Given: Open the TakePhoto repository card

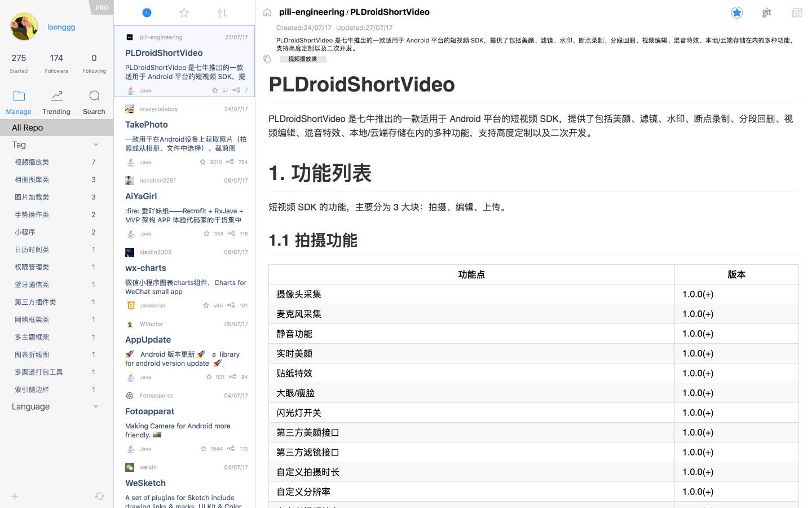Looking at the screenshot, I should coord(184,133).
